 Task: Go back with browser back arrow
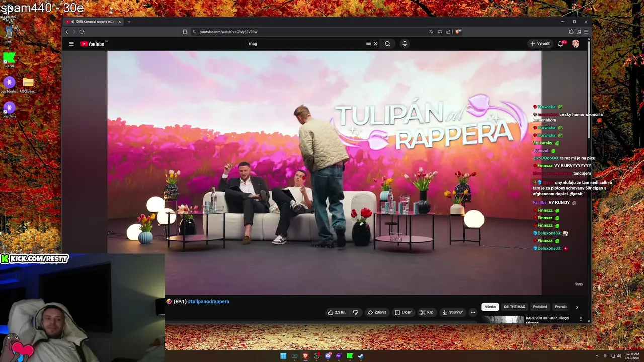tap(67, 32)
